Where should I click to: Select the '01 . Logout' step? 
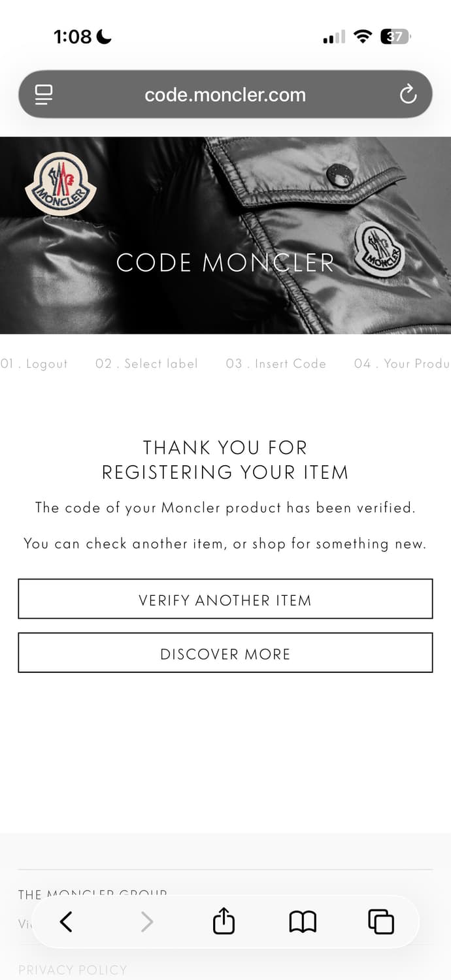(34, 364)
